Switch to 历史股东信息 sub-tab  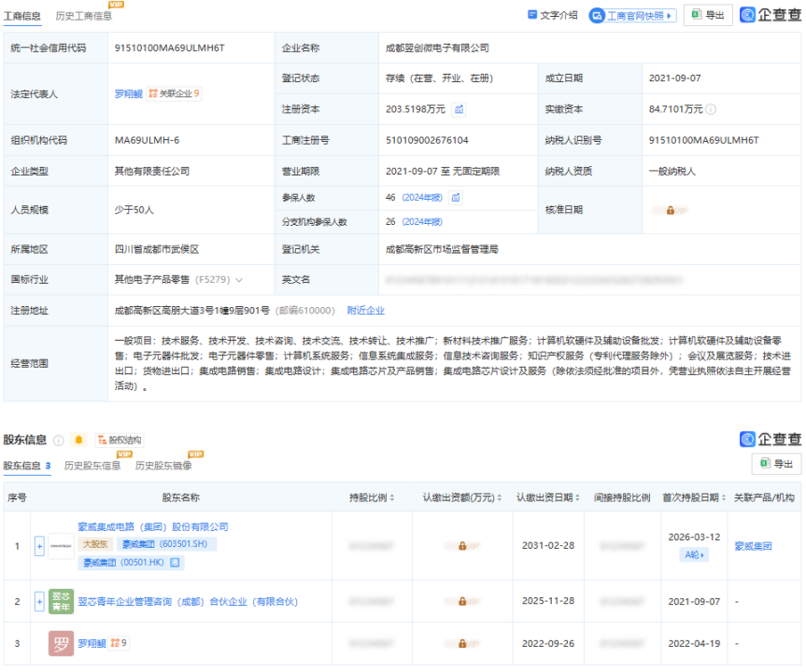click(92, 466)
